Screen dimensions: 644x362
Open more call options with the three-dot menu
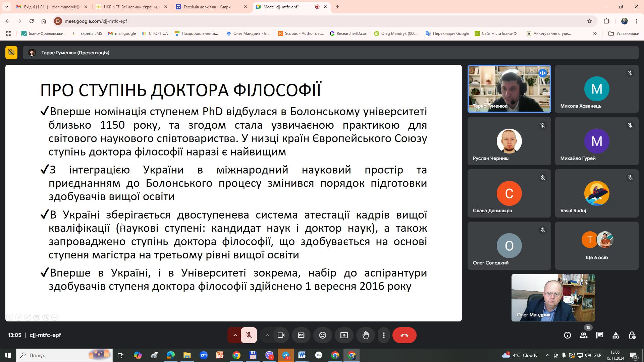[x=384, y=335]
